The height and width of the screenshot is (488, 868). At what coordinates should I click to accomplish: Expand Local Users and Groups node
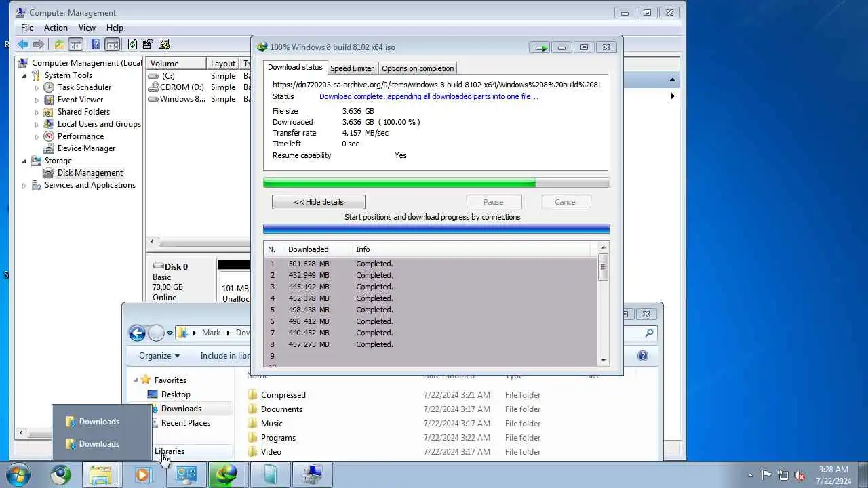pyautogui.click(x=37, y=124)
